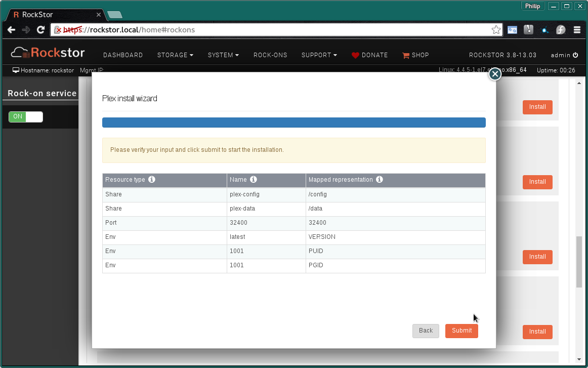Click the insecure https lock warning icon
588x368 pixels.
pyautogui.click(x=57, y=30)
